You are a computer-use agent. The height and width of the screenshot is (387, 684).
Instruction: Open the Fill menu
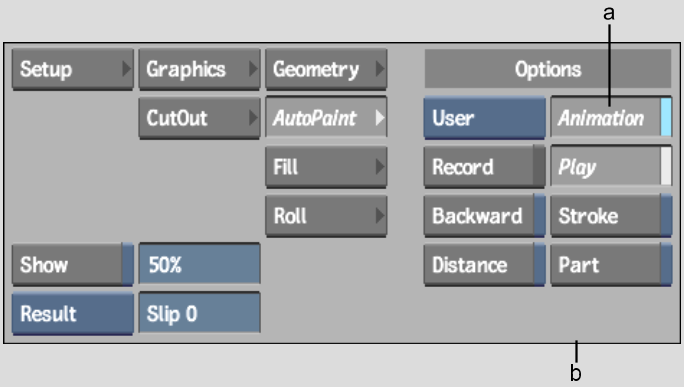point(326,167)
